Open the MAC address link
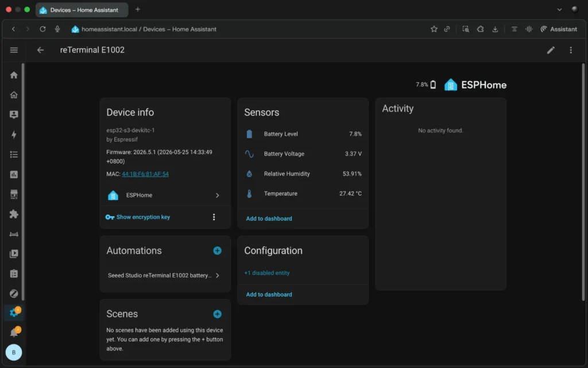The image size is (588, 368). tap(145, 174)
